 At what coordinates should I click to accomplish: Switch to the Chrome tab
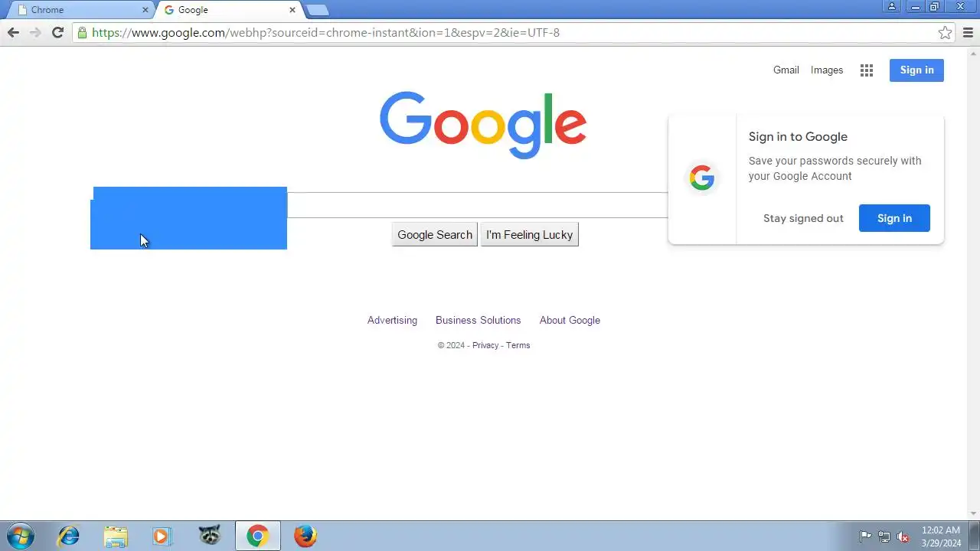tap(79, 10)
